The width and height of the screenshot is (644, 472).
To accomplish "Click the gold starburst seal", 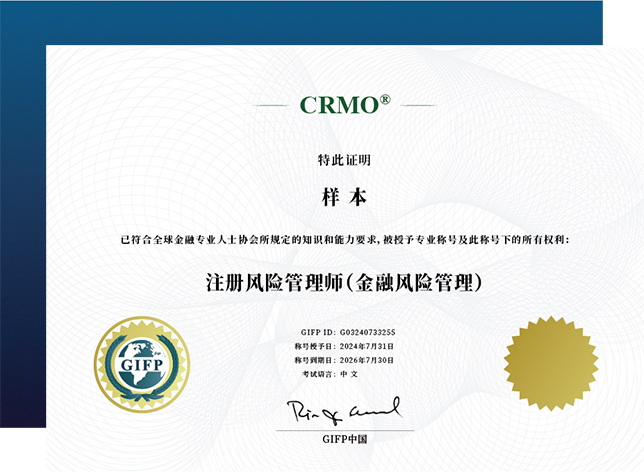I will click(x=551, y=363).
